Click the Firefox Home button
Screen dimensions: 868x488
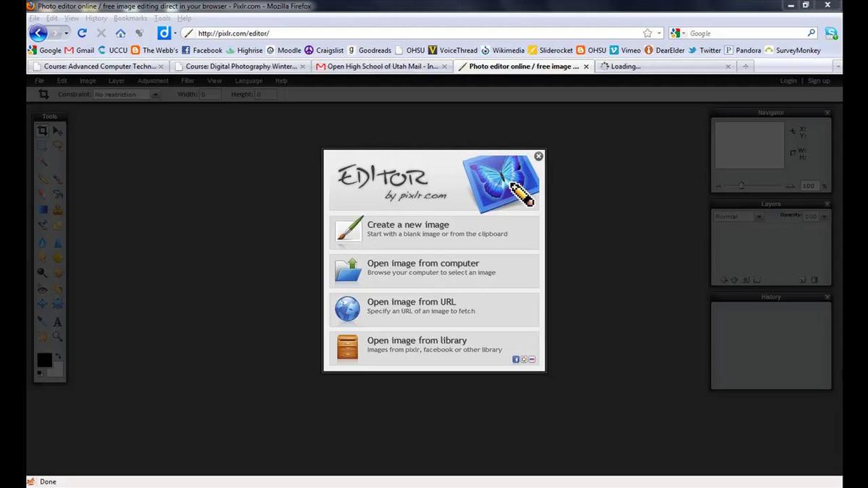(x=121, y=33)
